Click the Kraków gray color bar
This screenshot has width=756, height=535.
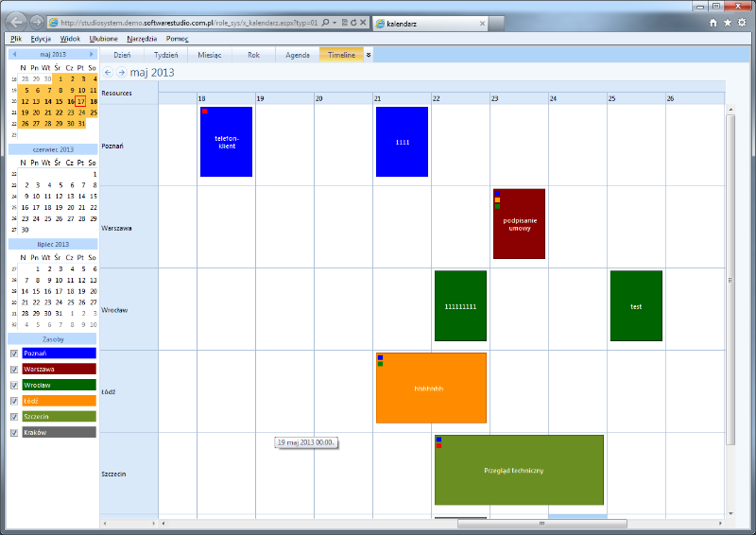click(x=59, y=432)
